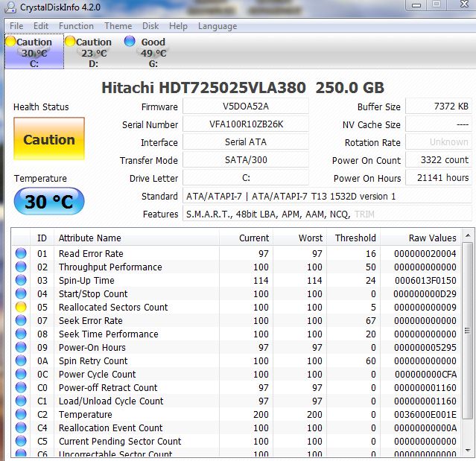This screenshot has width=476, height=461.
Task: Select the Current Pending Sector Count name
Action: pyautogui.click(x=120, y=441)
